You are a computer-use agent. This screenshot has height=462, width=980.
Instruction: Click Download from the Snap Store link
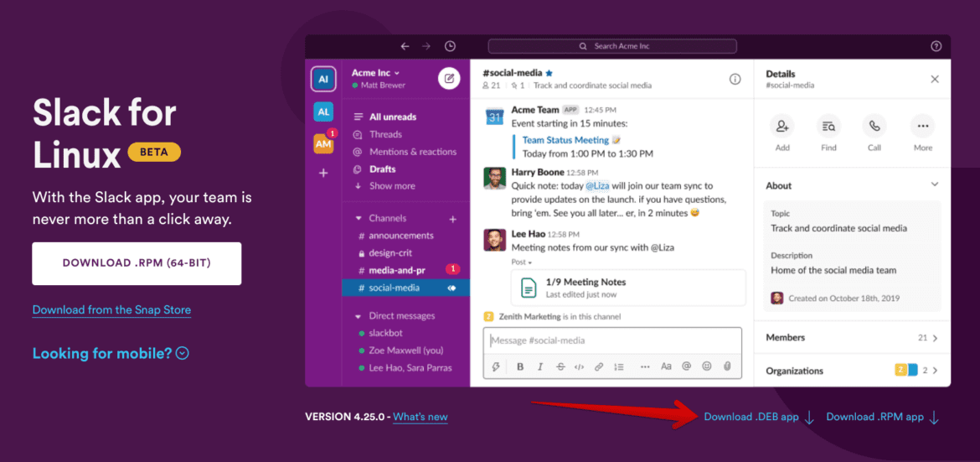(111, 310)
